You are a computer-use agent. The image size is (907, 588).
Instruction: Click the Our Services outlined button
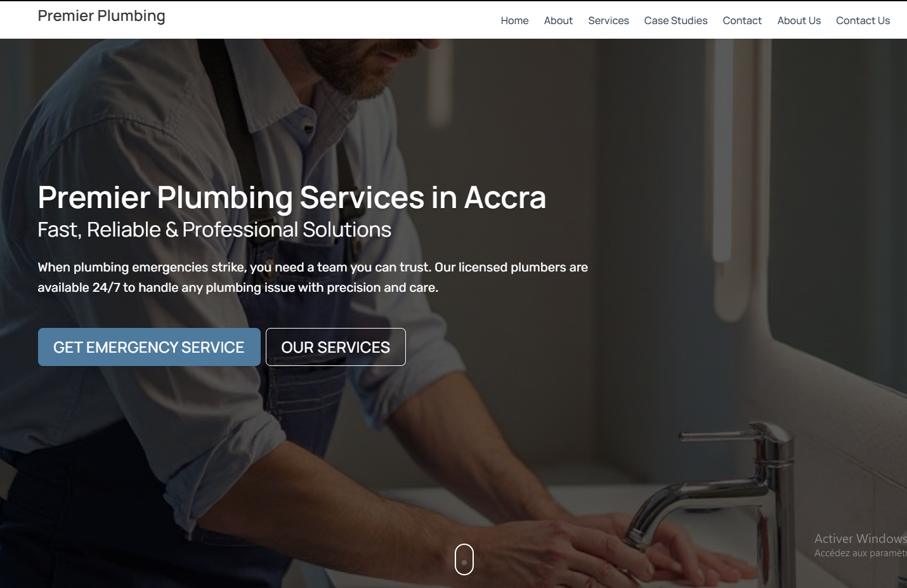pos(336,347)
